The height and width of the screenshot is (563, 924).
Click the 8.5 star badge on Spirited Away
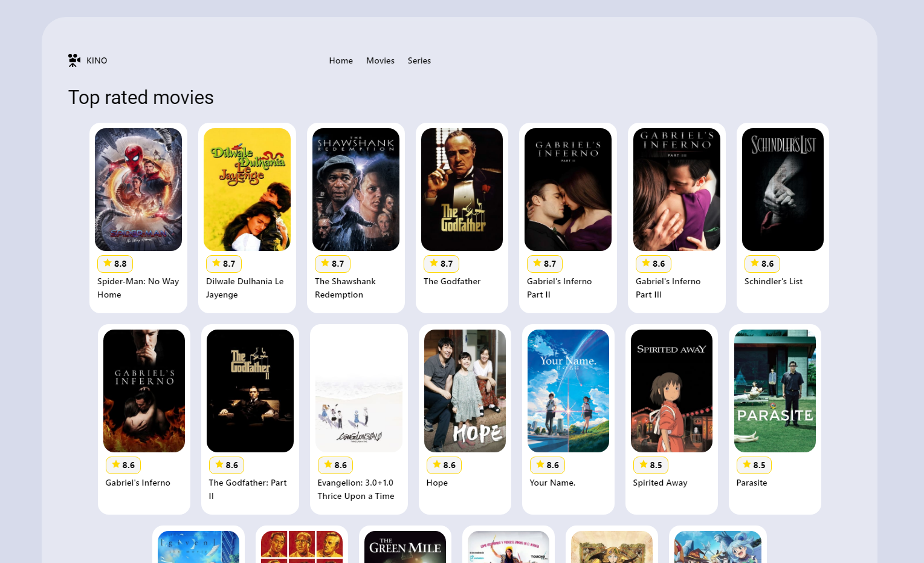[651, 465]
